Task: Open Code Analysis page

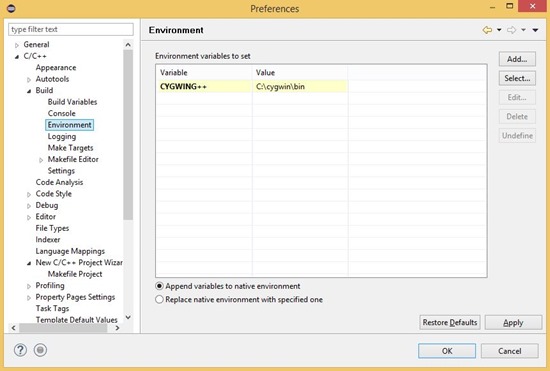Action: click(x=59, y=182)
